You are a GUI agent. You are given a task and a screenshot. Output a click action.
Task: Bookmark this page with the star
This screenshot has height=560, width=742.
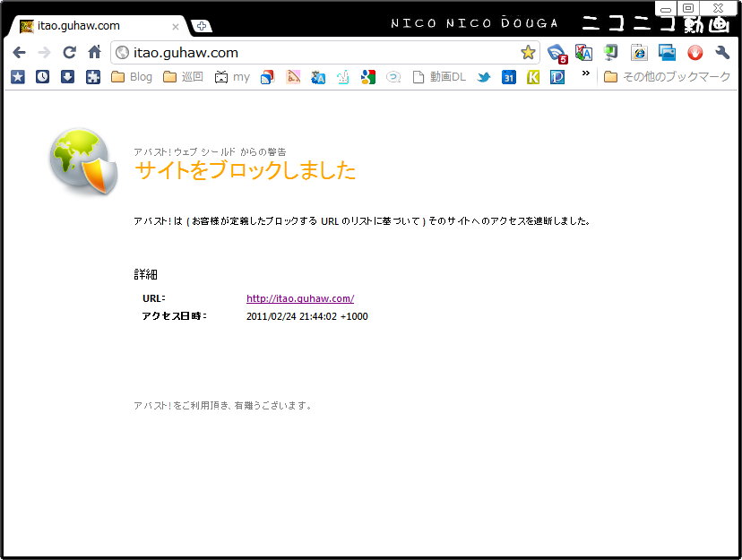tap(528, 53)
